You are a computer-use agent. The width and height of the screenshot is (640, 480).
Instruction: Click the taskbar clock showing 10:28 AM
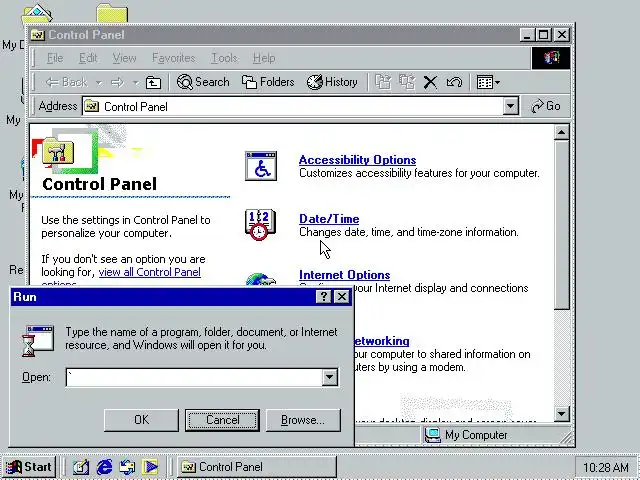pyautogui.click(x=606, y=467)
